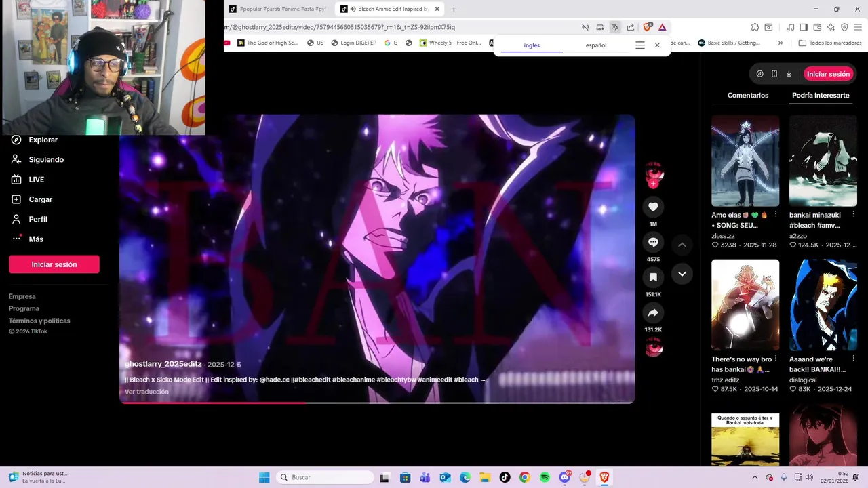
Task: Open the spinning music disc icon
Action: (654, 347)
